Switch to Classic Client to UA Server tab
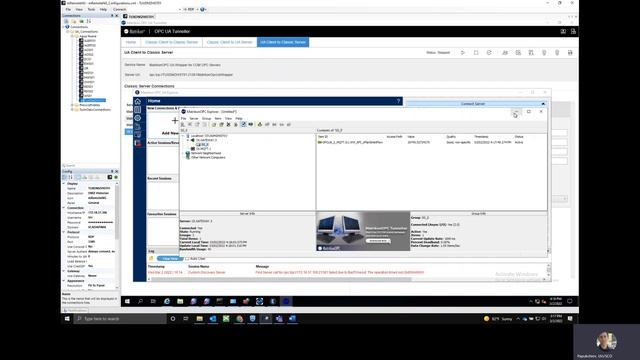The height and width of the screenshot is (360, 640). [229, 42]
